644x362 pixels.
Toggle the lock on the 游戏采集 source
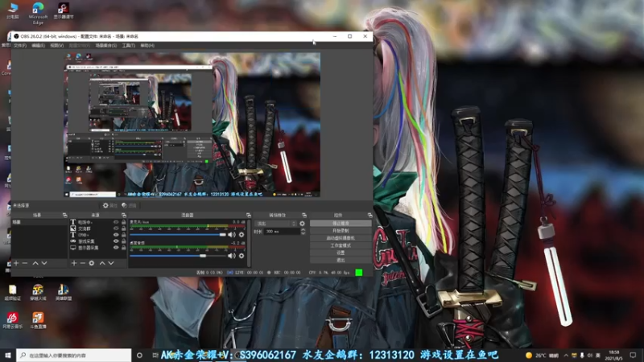coord(124,241)
